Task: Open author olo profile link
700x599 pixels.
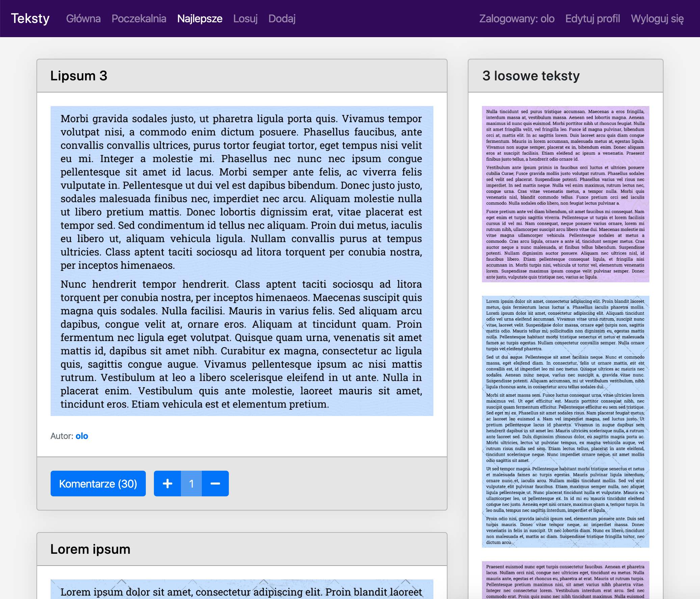Action: 82,436
